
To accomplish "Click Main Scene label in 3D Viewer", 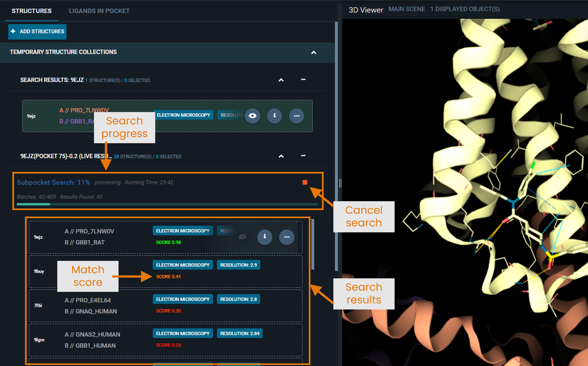I will pyautogui.click(x=407, y=9).
